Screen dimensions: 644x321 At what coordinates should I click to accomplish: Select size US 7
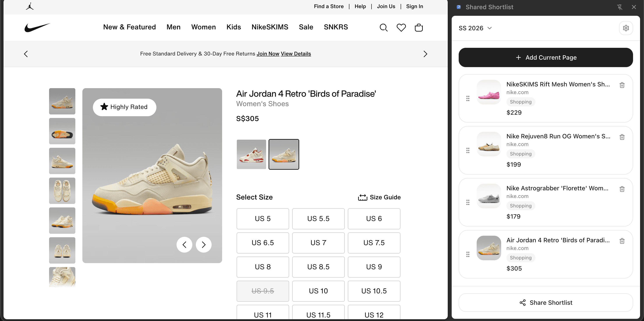click(x=318, y=243)
